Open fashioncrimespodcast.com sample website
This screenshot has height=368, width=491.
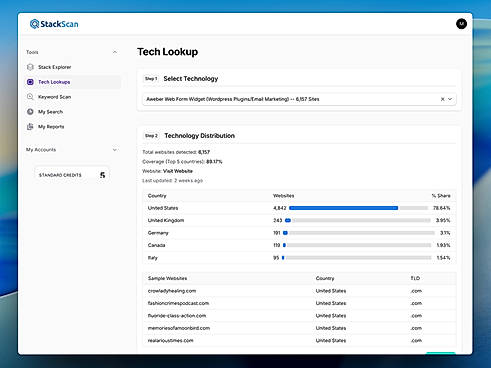point(178,303)
